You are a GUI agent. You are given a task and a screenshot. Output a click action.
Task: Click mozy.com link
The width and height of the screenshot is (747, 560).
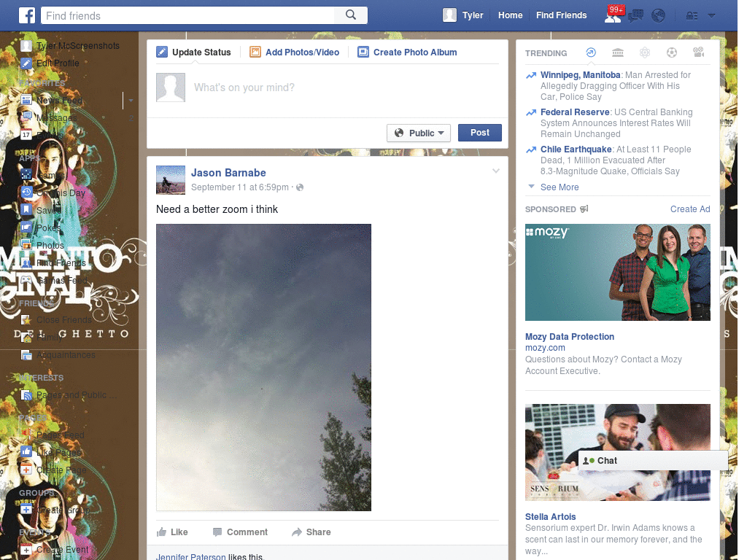point(545,348)
